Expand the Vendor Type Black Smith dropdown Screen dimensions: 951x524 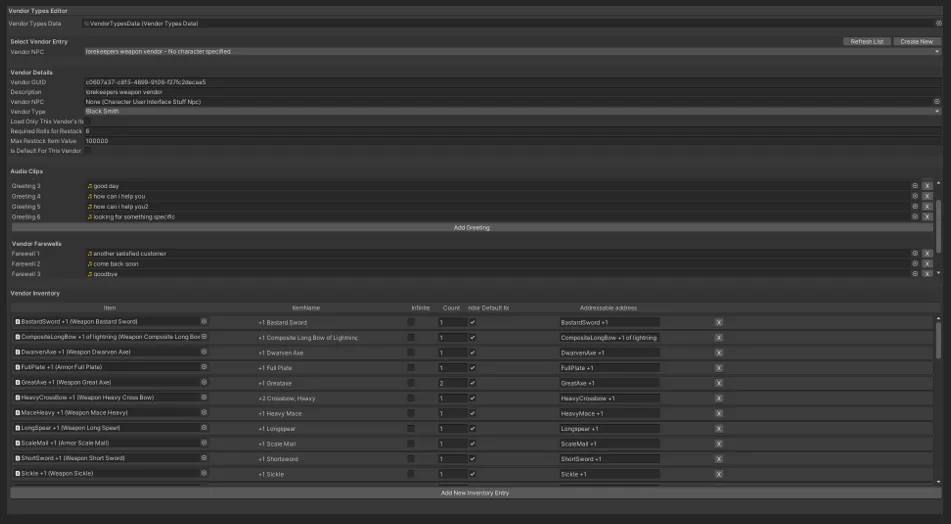tap(512, 112)
